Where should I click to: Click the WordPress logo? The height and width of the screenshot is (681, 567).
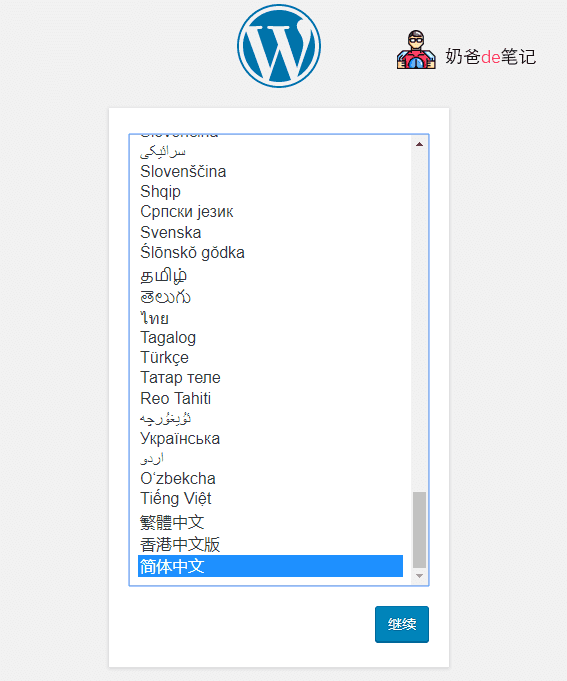click(x=279, y=46)
